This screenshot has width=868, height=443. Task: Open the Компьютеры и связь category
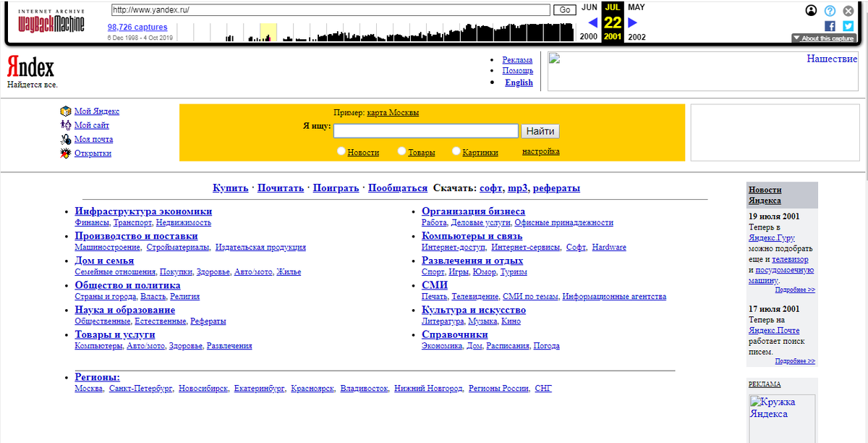[472, 236]
